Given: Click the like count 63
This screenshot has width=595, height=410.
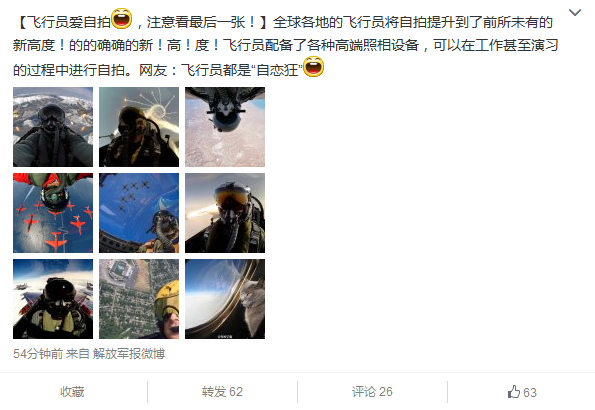Looking at the screenshot, I should point(530,393).
